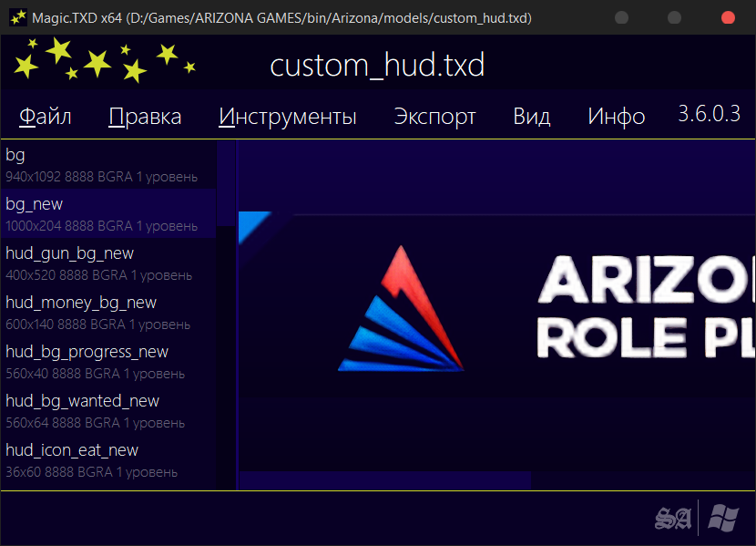Open the Инструменты menu

click(x=287, y=117)
